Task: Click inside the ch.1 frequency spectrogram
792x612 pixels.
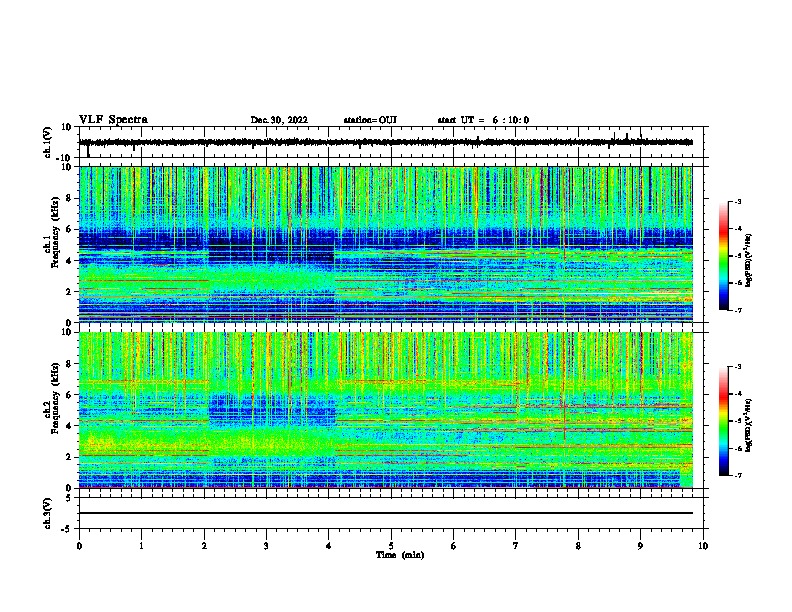Action: tap(386, 244)
